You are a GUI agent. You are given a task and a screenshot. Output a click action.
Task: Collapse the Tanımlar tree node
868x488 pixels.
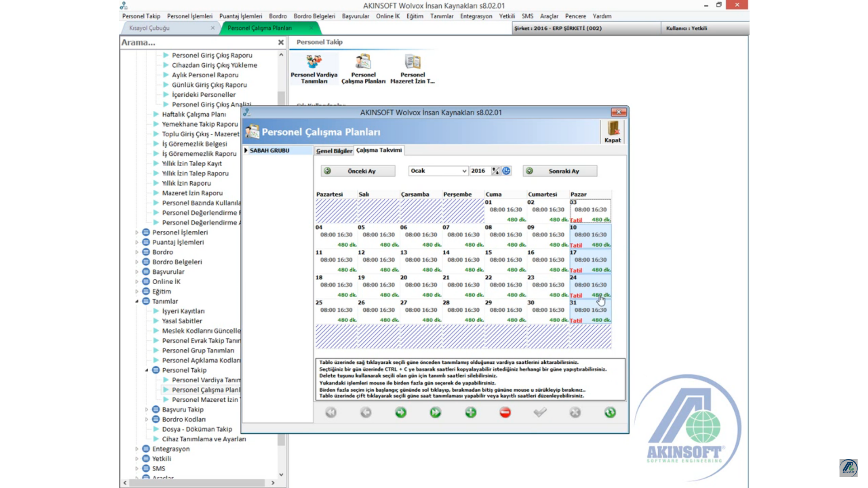tap(137, 301)
